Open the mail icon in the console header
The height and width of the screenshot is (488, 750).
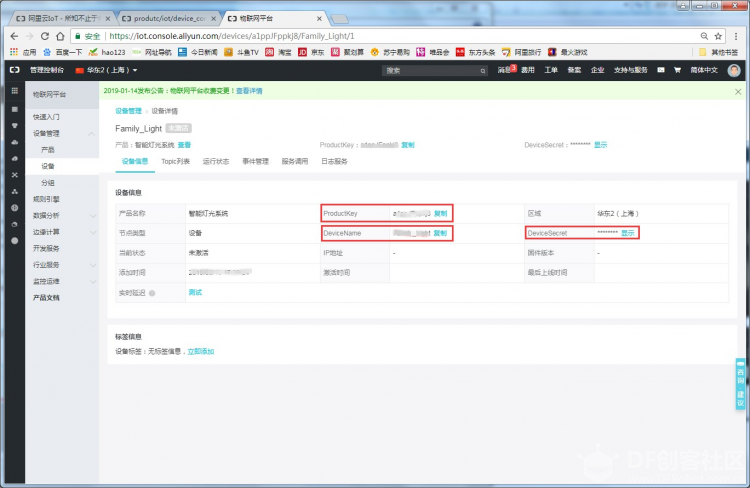coord(661,70)
